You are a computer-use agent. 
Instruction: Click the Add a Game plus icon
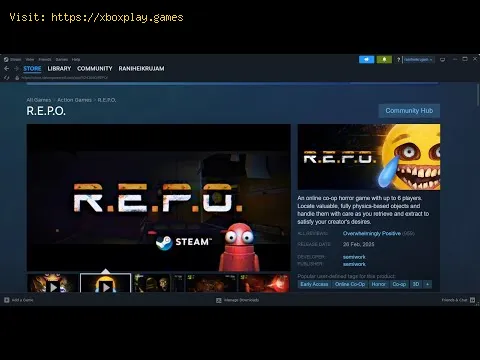[x=7, y=300]
